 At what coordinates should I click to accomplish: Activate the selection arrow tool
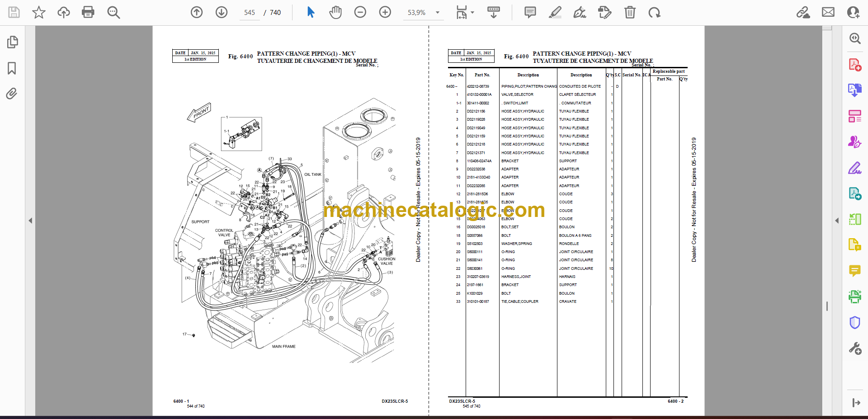tap(311, 12)
